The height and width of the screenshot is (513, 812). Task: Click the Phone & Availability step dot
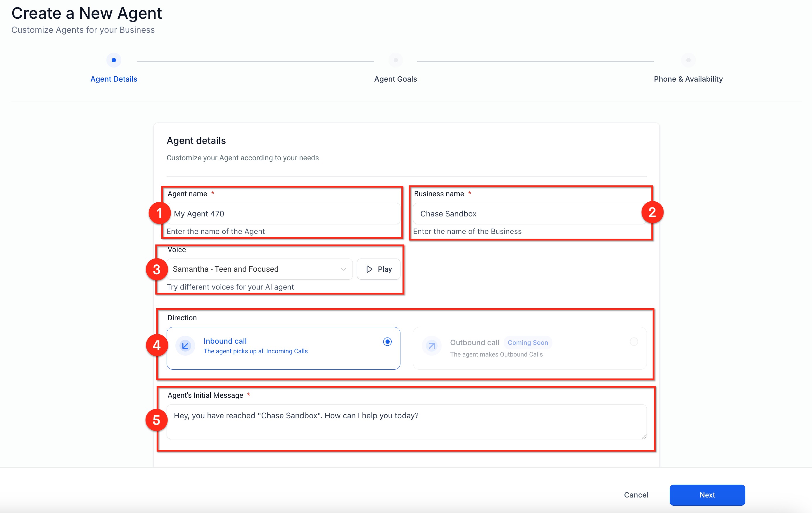pos(688,60)
